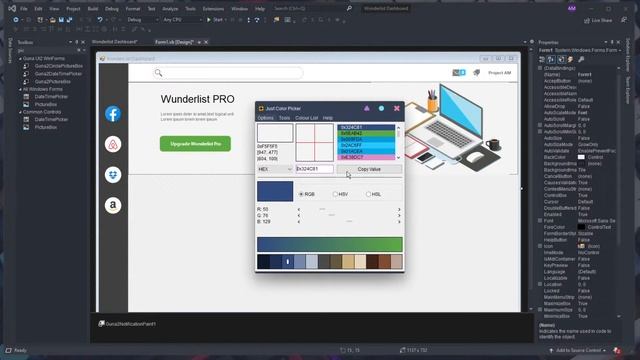Click the R channel slider track
The image size is (640, 360).
click(349, 209)
